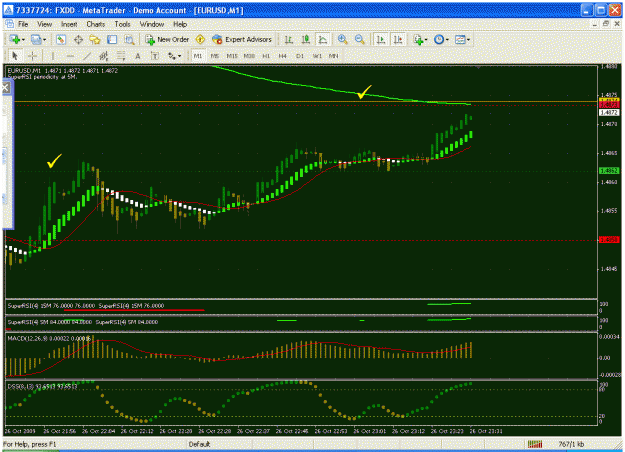Switch chart to H1 timeframe
The height and width of the screenshot is (452, 625).
[266, 56]
